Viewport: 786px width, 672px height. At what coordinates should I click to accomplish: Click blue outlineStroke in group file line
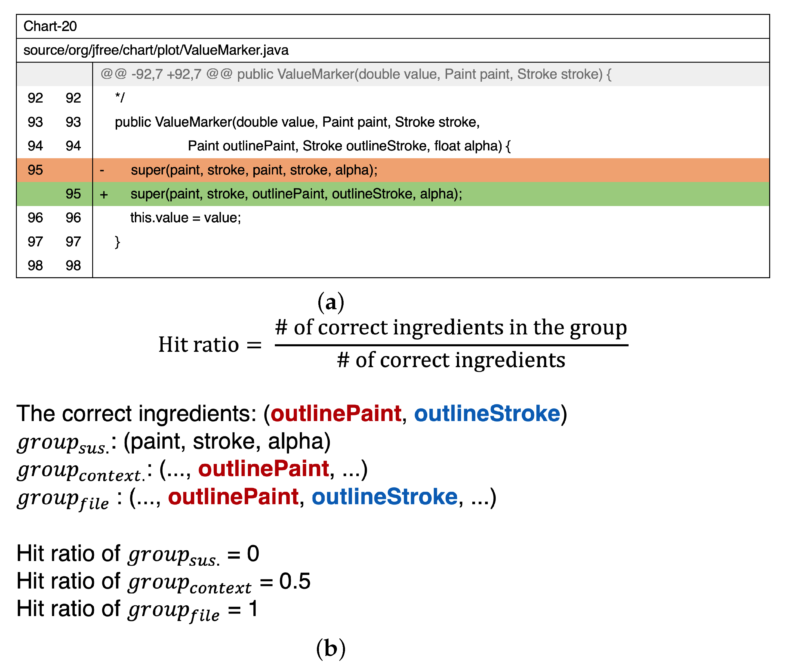384,497
